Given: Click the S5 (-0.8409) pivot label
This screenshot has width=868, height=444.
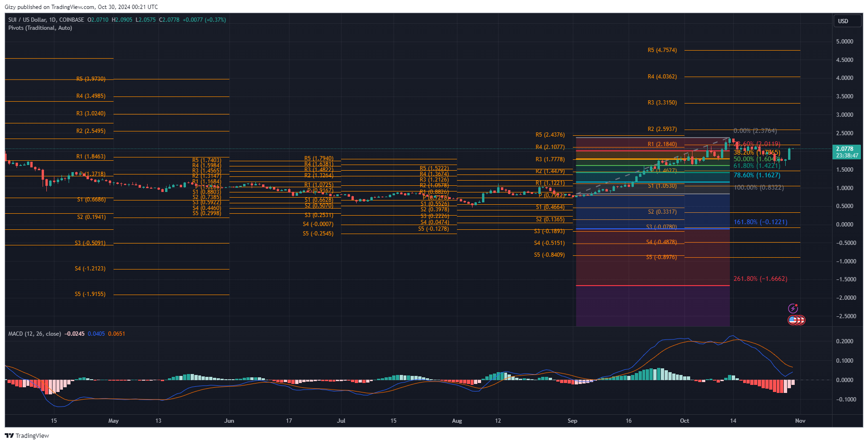Looking at the screenshot, I should point(549,255).
